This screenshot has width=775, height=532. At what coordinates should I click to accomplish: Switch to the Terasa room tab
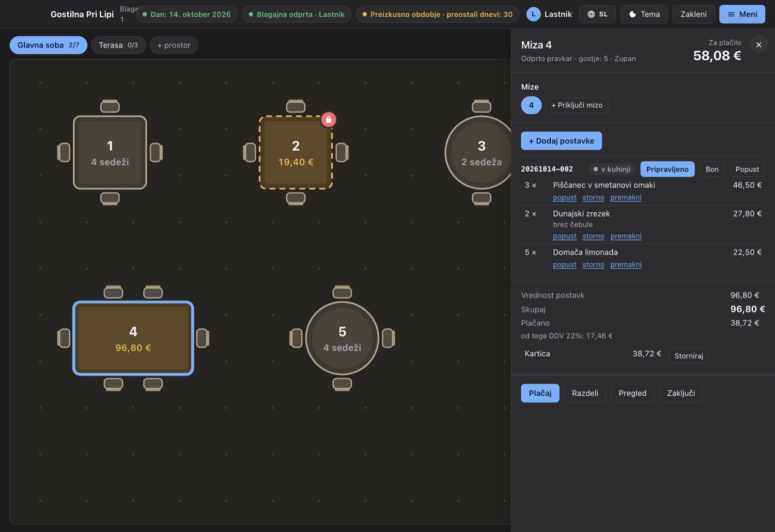118,45
